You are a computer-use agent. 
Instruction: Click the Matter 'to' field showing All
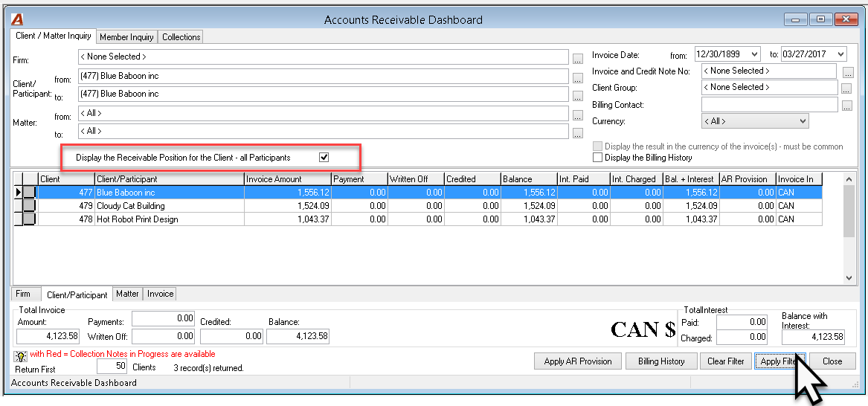pyautogui.click(x=324, y=131)
